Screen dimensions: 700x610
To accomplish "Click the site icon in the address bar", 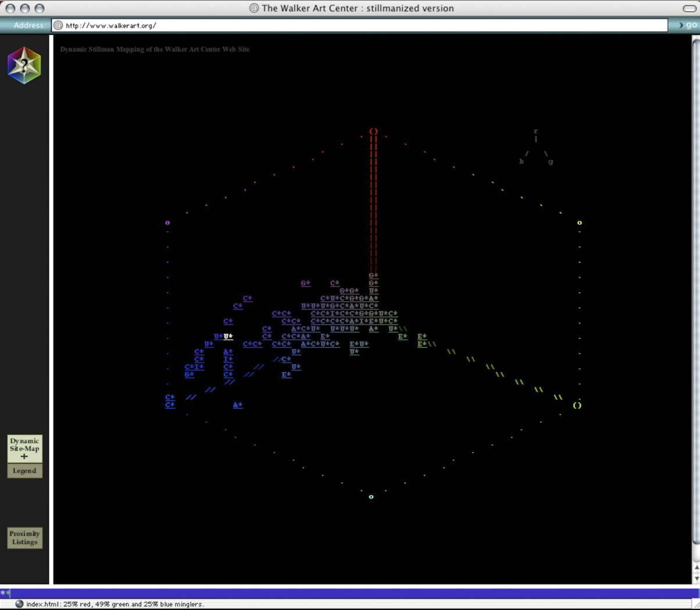I will [58, 26].
